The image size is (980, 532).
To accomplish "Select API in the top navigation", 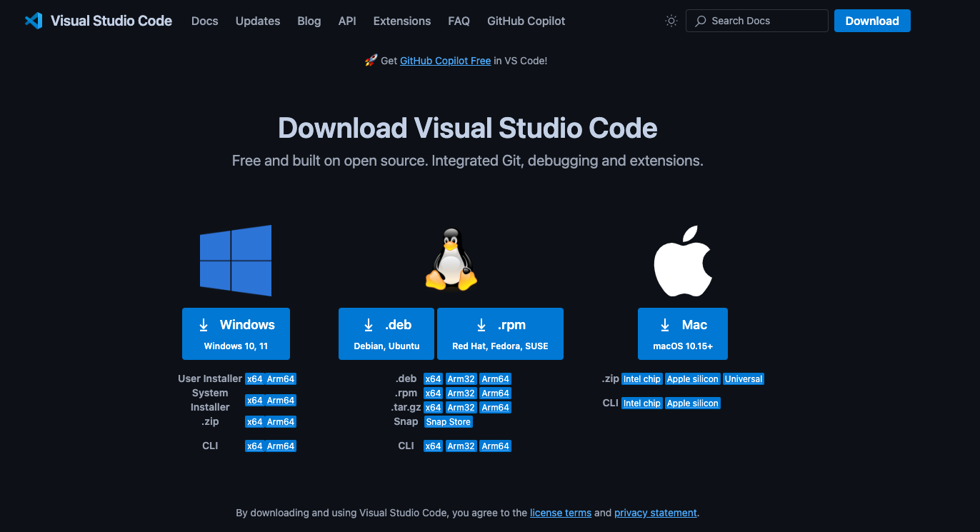I will 347,21.
